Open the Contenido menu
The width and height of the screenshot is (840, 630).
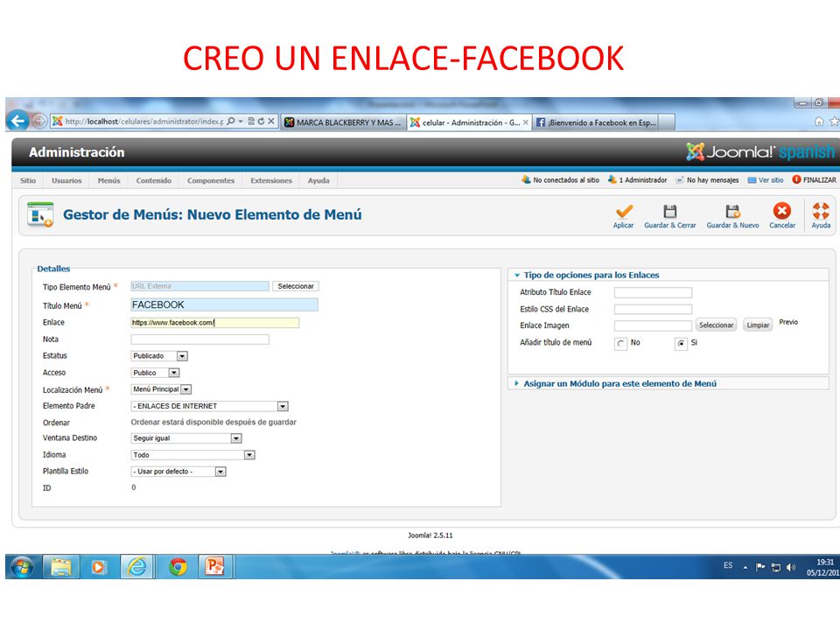pyautogui.click(x=154, y=180)
